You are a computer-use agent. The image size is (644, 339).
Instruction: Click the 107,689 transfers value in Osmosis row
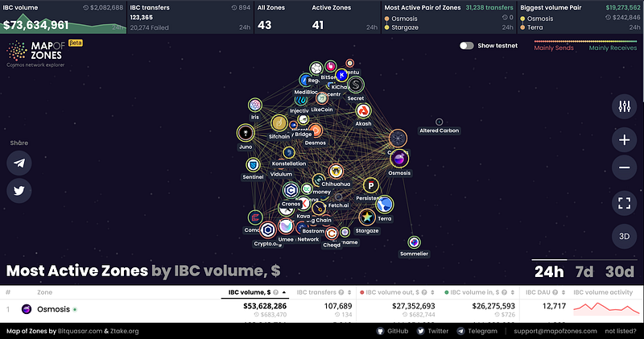point(338,306)
